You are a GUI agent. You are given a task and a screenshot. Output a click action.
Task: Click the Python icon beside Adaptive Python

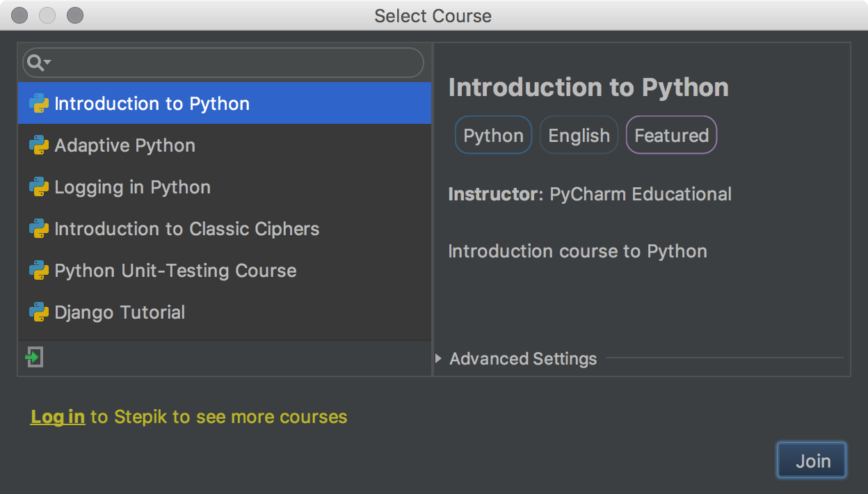pos(38,145)
